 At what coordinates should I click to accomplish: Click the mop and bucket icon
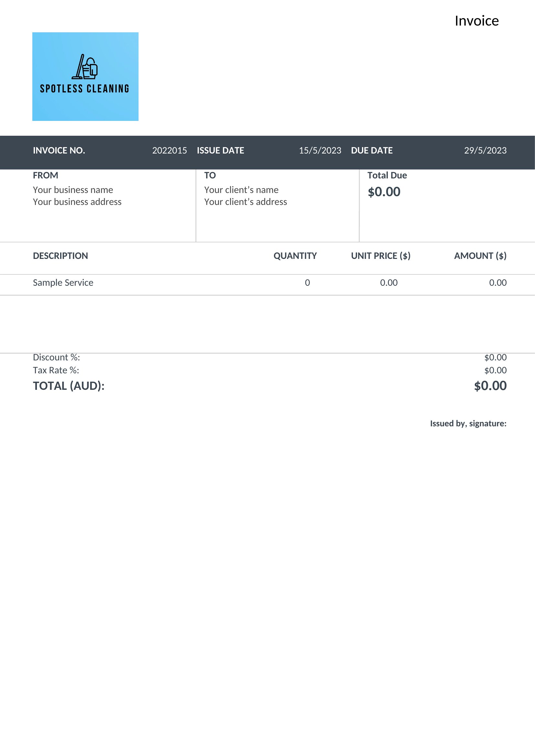tap(85, 67)
